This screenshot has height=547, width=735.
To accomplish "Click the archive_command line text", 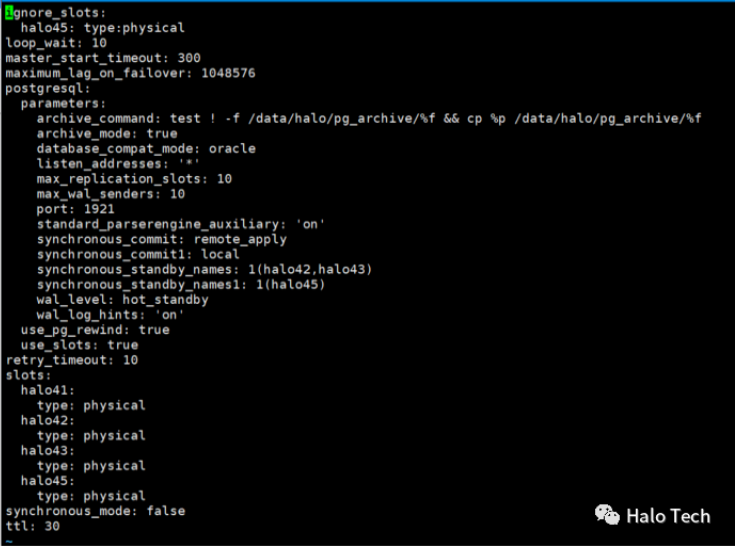I will coord(369,118).
